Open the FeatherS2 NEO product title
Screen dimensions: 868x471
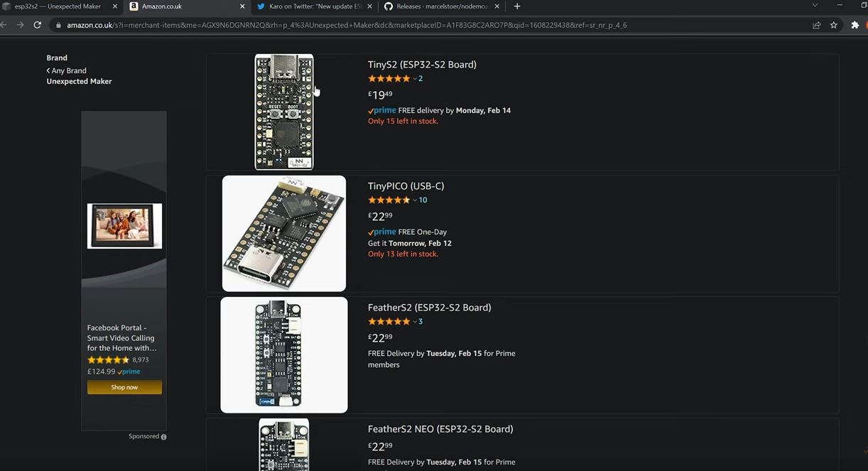click(440, 429)
